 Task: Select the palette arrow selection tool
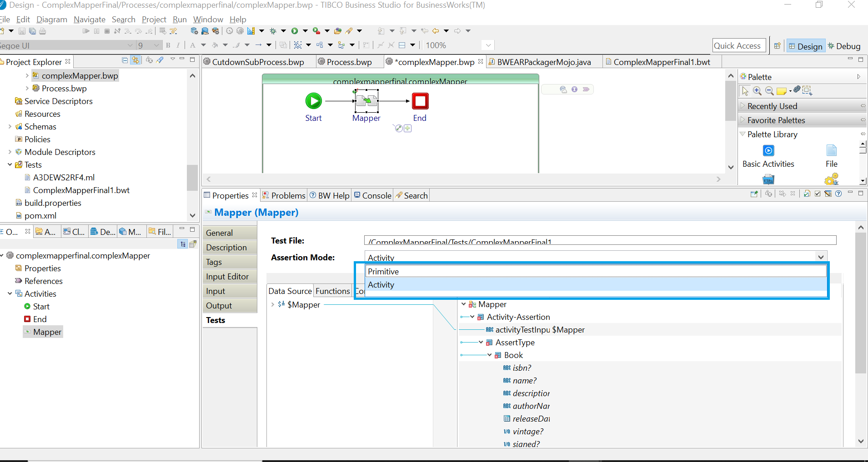click(x=745, y=91)
